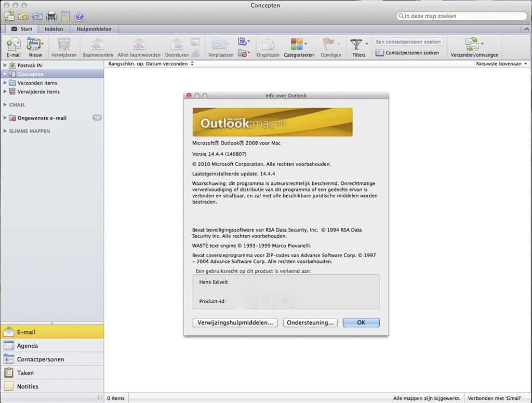Image resolution: width=532 pixels, height=403 pixels.
Task: Click the Verplaatsen folder icon
Action: click(x=219, y=44)
